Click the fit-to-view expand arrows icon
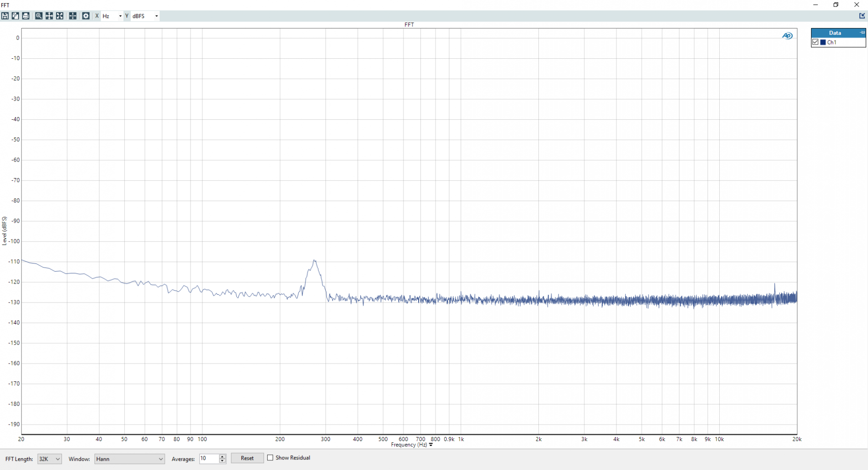 coord(60,16)
